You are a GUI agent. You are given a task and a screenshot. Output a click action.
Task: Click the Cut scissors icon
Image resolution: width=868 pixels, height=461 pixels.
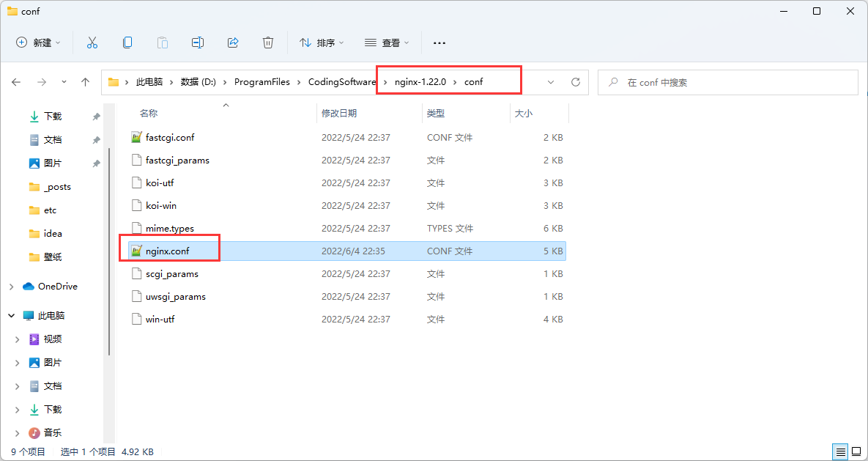click(92, 43)
